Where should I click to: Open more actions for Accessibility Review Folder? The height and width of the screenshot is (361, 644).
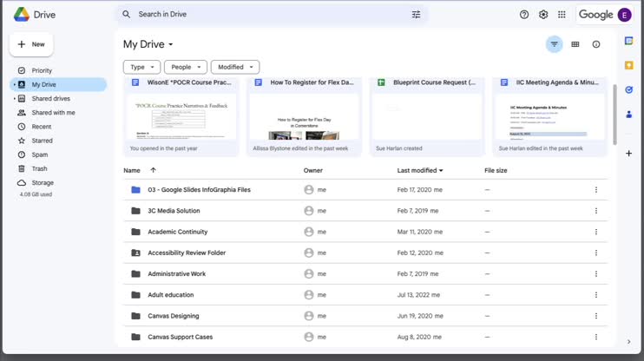coord(596,253)
